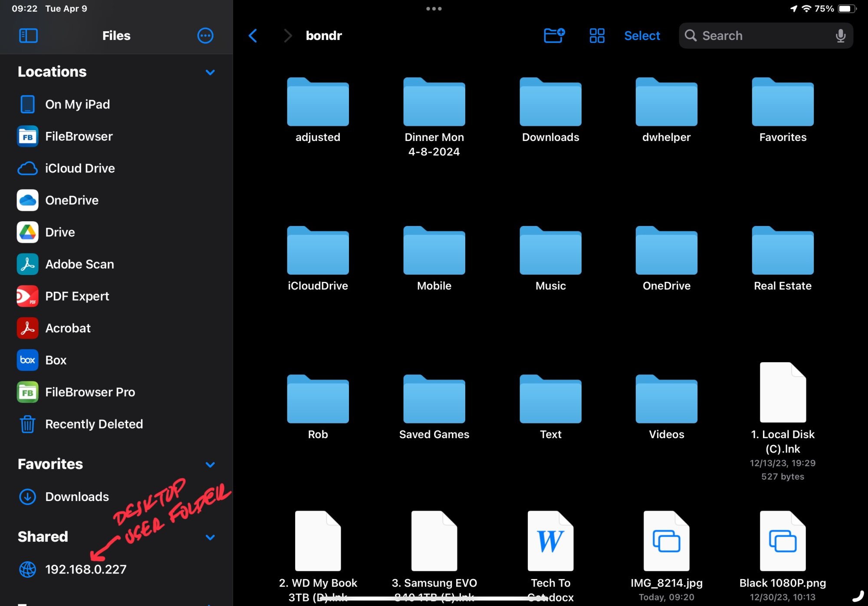Open the view layout options icon
The width and height of the screenshot is (868, 606).
tap(597, 36)
